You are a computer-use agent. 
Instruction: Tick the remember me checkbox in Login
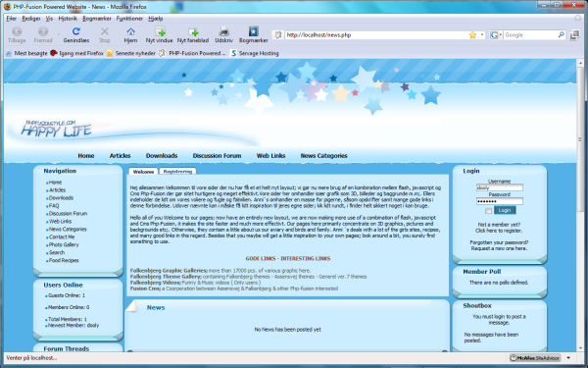click(x=488, y=211)
